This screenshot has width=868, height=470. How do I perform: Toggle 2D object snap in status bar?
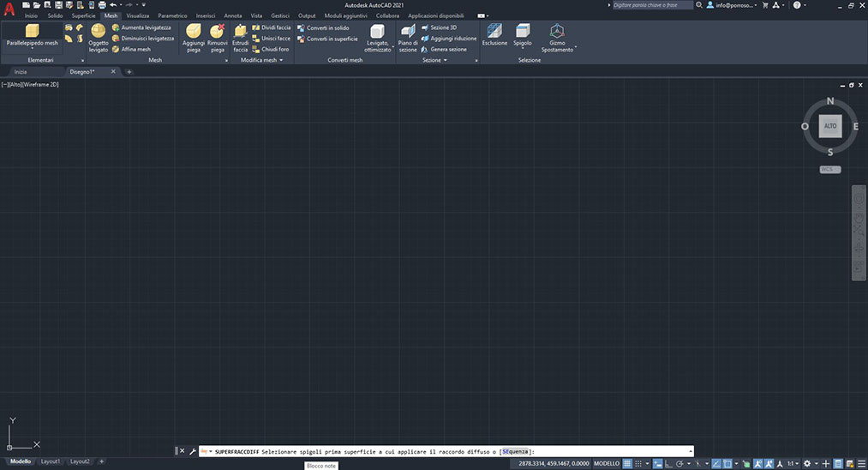(727, 463)
